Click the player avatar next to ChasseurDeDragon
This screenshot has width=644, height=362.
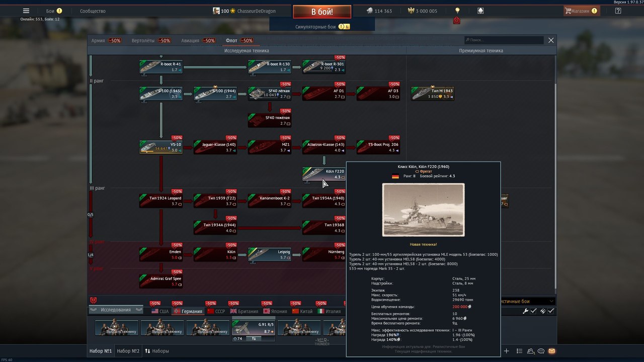(216, 11)
